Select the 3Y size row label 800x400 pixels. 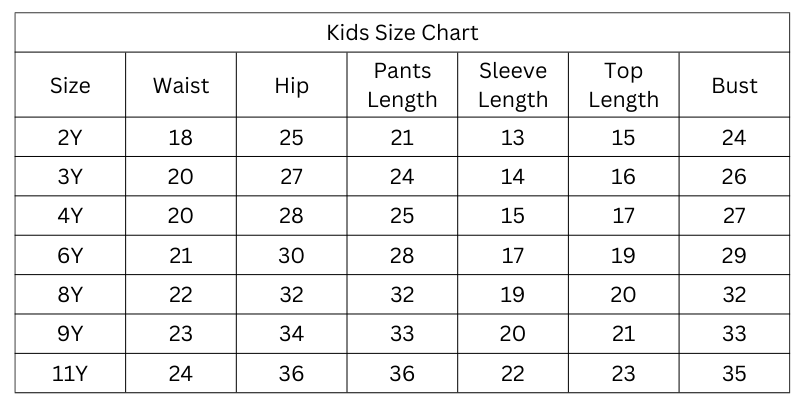tap(70, 177)
